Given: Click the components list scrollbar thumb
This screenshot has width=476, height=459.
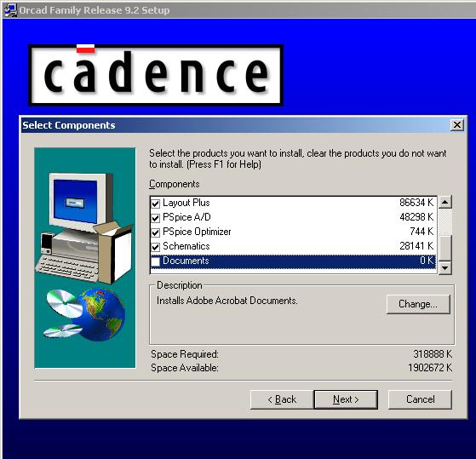Looking at the screenshot, I should click(445, 248).
